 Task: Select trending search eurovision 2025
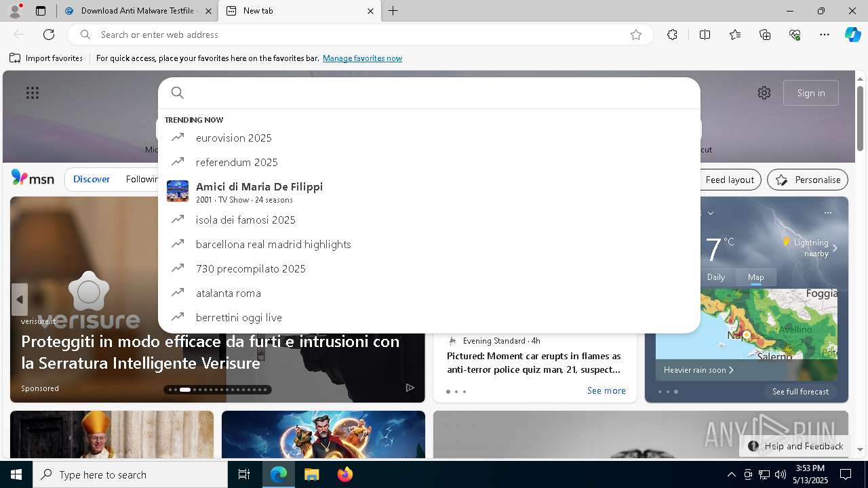point(429,138)
